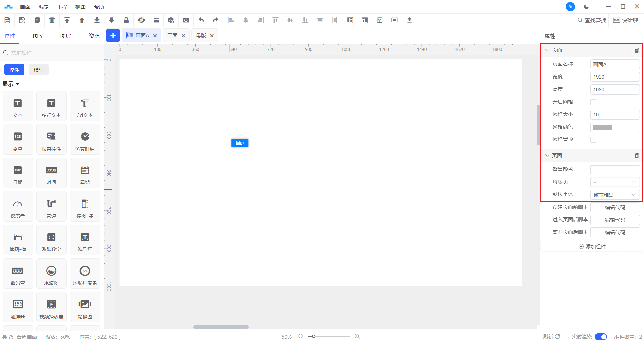Open the 母版页 dropdown
This screenshot has width=644, height=342.
[614, 182]
